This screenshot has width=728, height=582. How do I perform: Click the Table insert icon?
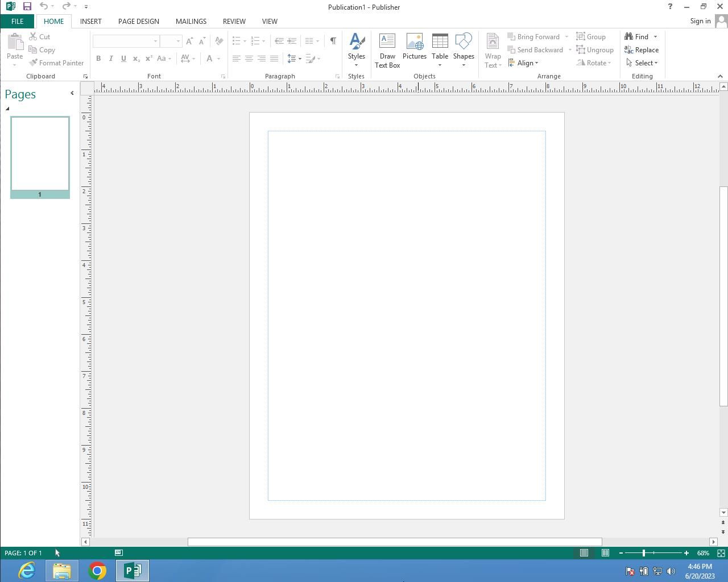(440, 47)
